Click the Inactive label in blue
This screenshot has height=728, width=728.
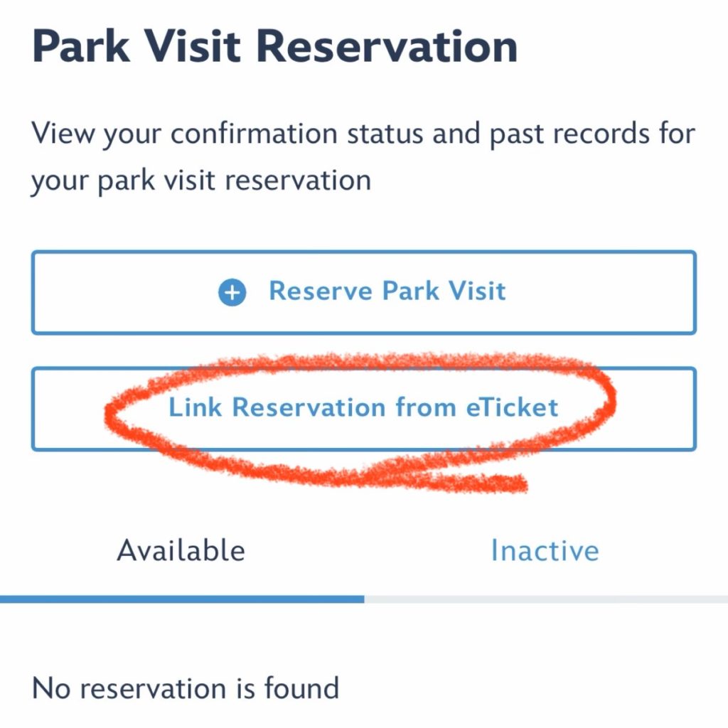pos(545,550)
